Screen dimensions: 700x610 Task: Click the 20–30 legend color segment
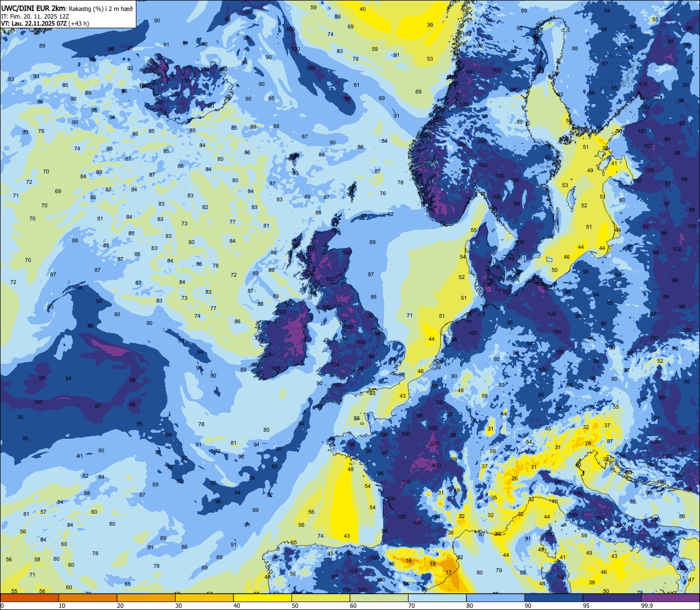[146, 598]
